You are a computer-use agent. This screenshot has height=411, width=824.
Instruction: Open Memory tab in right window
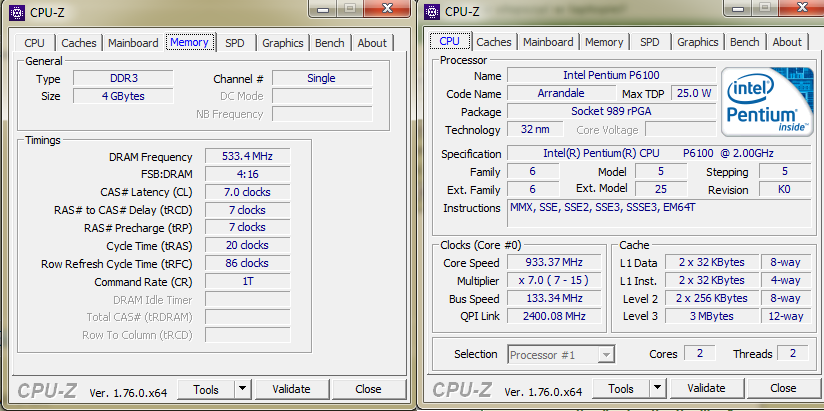click(604, 42)
